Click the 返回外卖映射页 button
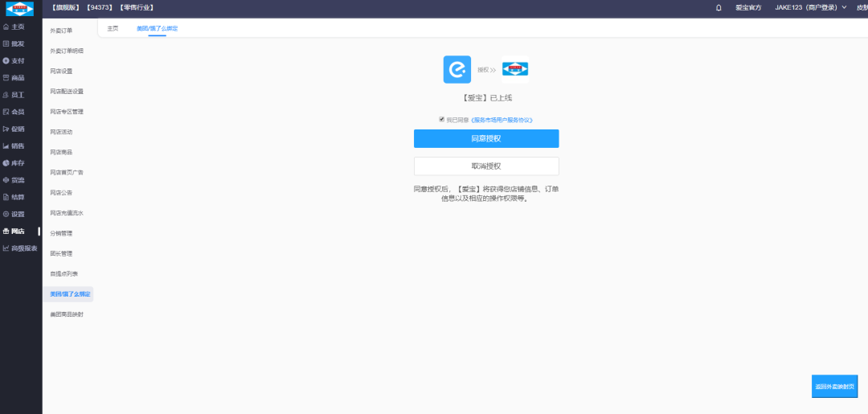This screenshot has width=868, height=414. [x=834, y=387]
